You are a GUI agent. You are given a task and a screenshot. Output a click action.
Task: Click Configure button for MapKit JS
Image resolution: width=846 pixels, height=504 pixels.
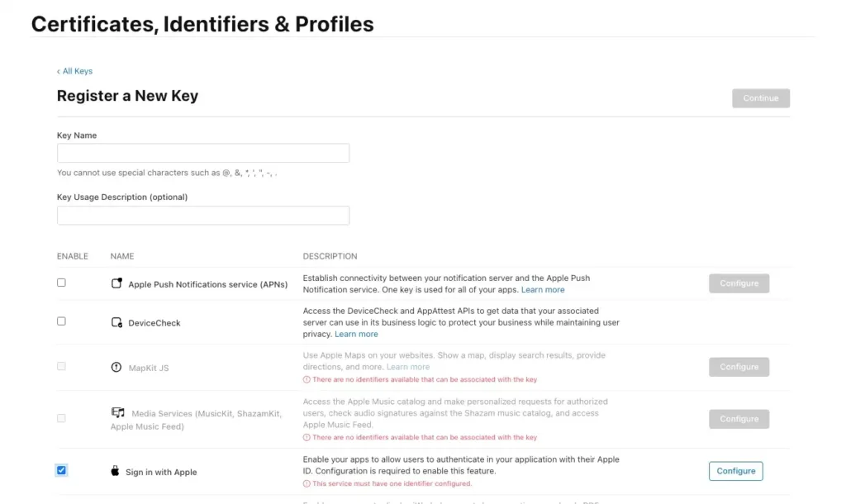[739, 367]
